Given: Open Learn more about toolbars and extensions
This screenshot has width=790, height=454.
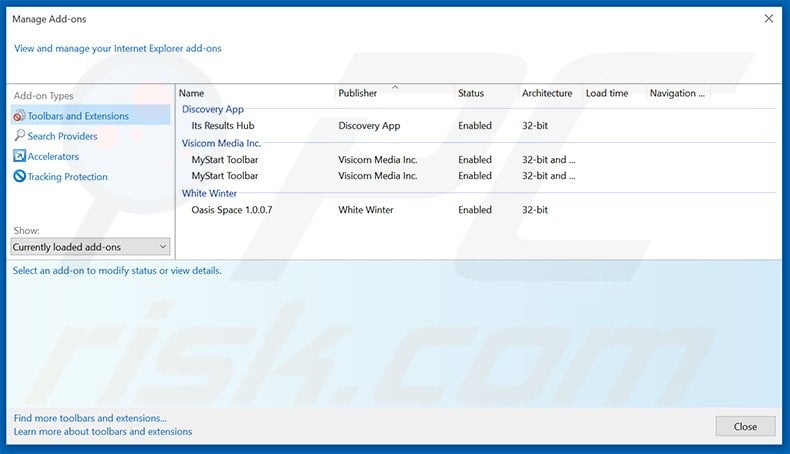Looking at the screenshot, I should tap(103, 432).
